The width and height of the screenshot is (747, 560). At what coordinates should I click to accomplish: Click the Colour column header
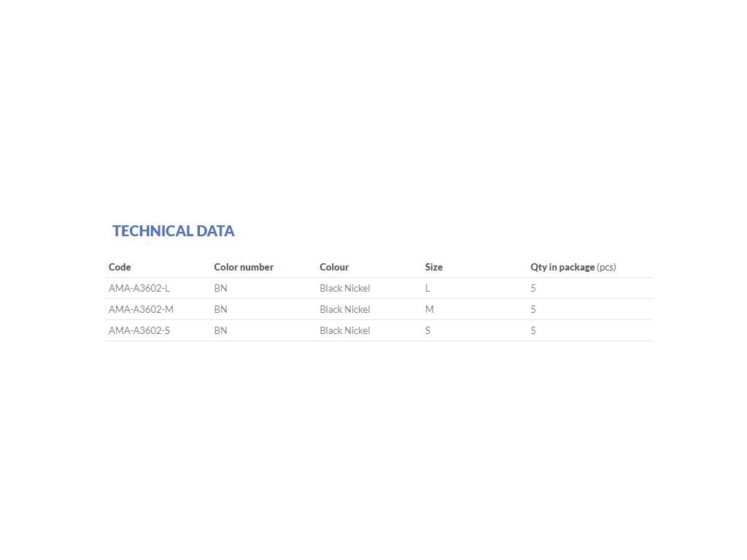(334, 267)
